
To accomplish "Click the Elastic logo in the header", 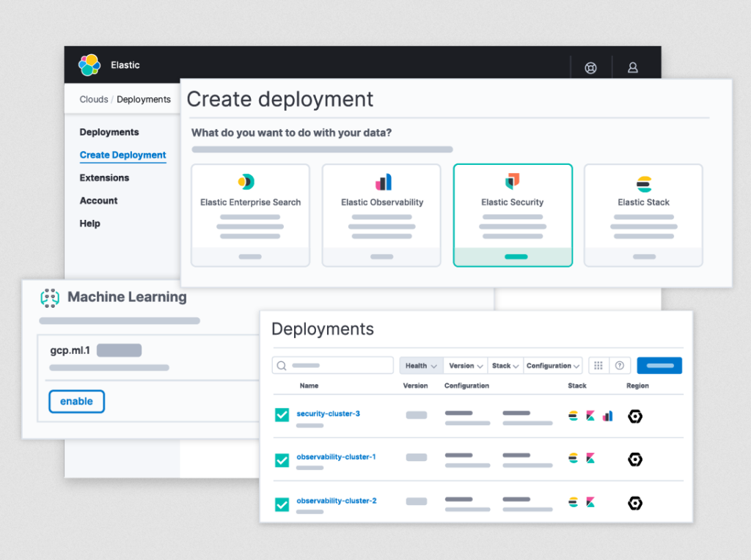I will [89, 65].
